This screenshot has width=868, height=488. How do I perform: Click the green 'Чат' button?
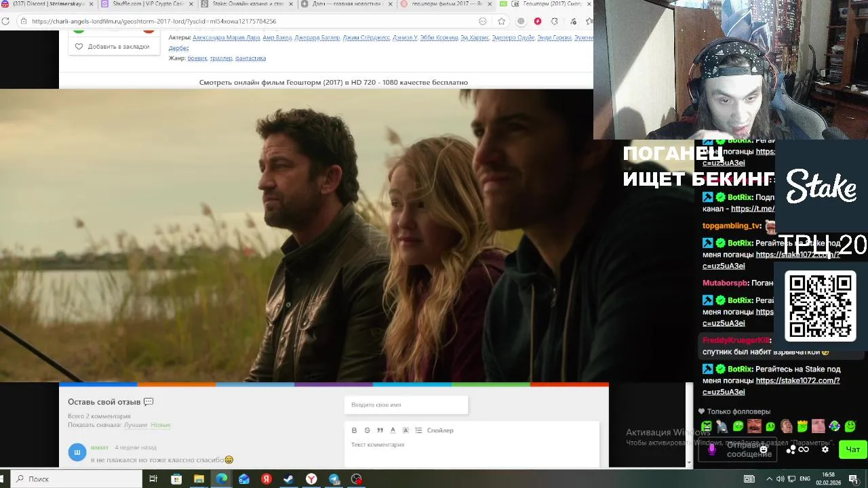(x=852, y=449)
